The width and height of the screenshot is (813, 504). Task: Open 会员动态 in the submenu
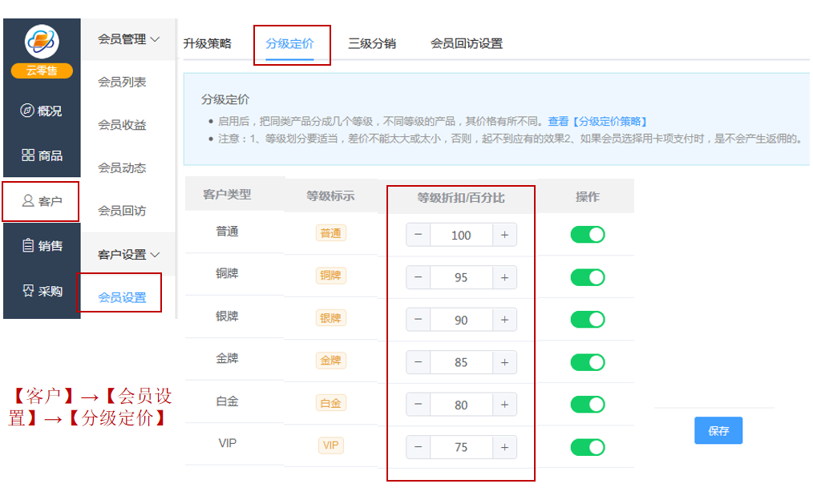pos(122,167)
